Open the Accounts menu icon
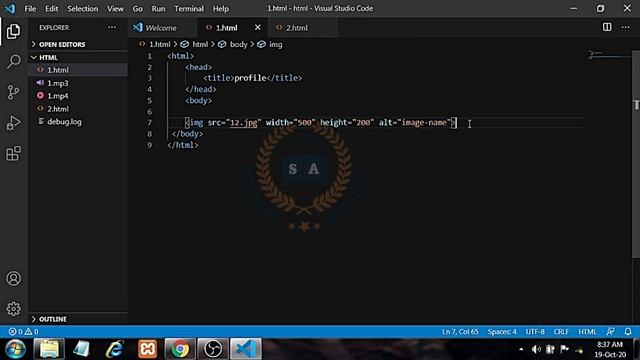The width and height of the screenshot is (640, 360). click(x=13, y=278)
